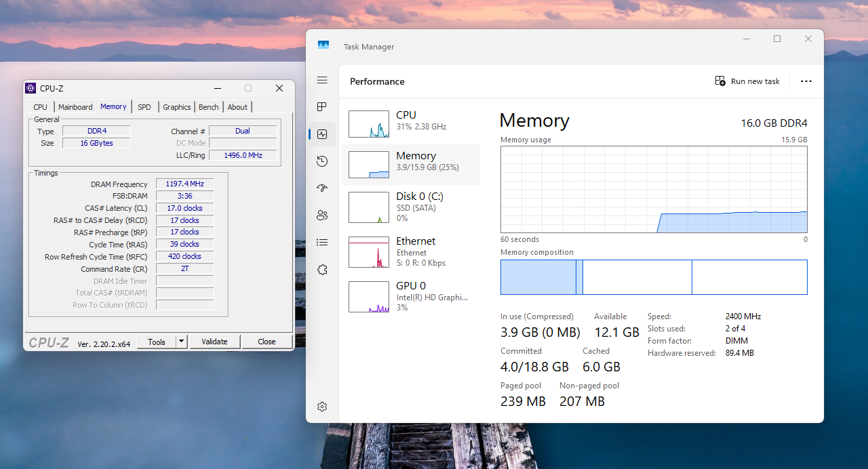Screen dimensions: 868x469
Task: Click the CPU-Z app icon in title bar
Action: tap(31, 88)
